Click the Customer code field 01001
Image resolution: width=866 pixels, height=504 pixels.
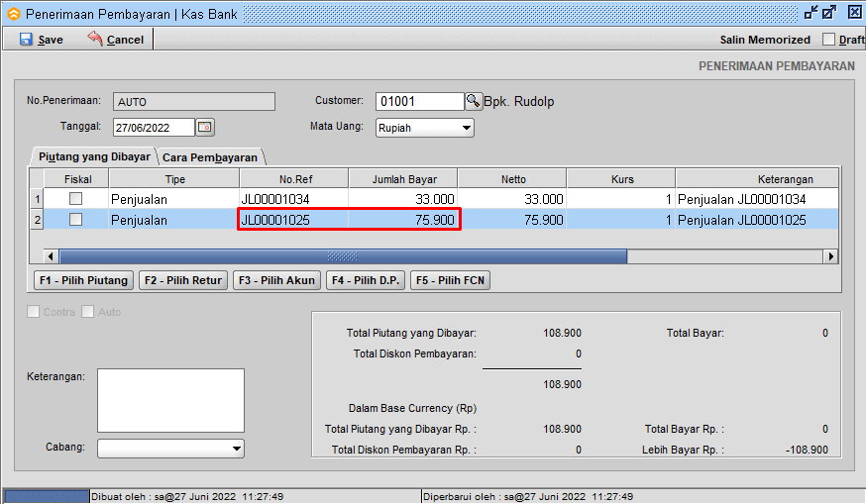tap(420, 102)
